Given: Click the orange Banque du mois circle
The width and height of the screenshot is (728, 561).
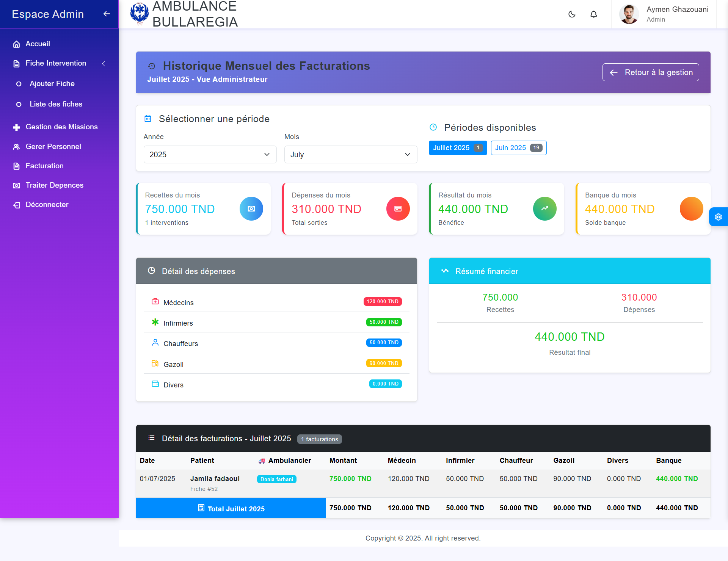Looking at the screenshot, I should click(x=692, y=208).
